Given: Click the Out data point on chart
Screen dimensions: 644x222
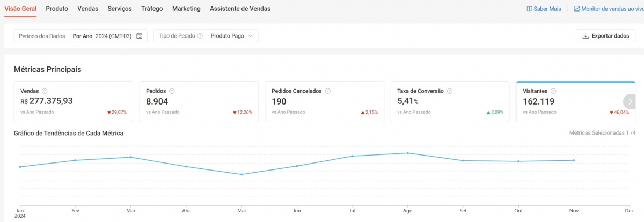Looking at the screenshot, I should 518,161.
